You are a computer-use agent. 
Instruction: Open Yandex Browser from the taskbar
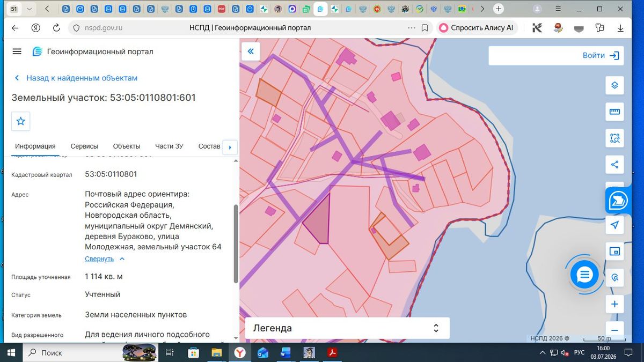pyautogui.click(x=239, y=352)
